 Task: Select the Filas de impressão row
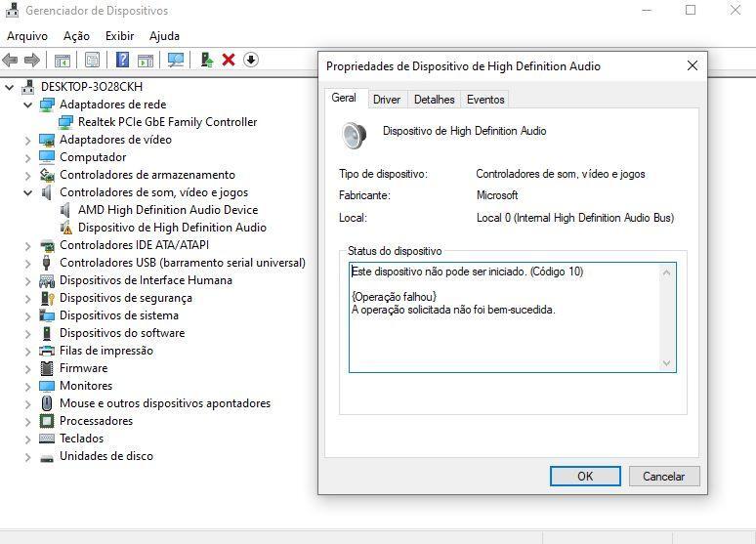[x=106, y=351]
